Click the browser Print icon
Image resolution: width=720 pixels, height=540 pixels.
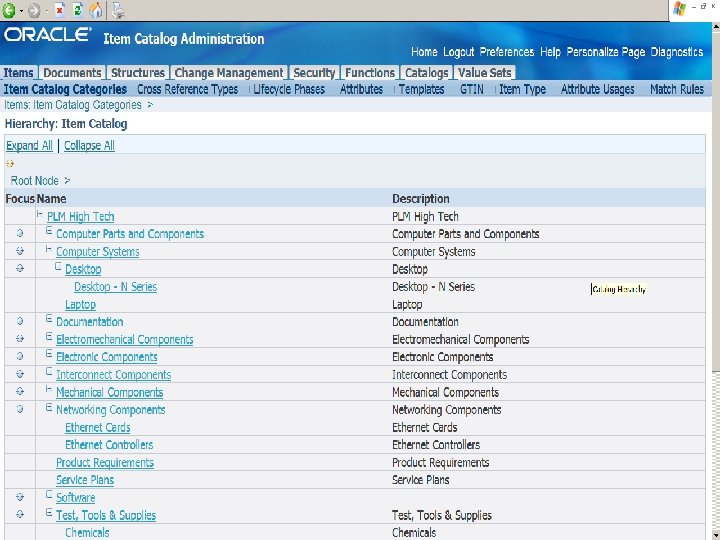pyautogui.click(x=118, y=10)
